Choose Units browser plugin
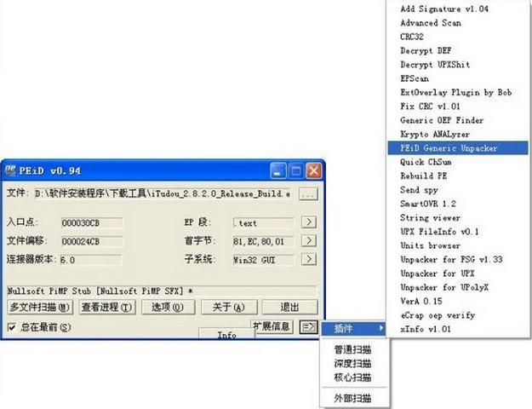 [458, 245]
